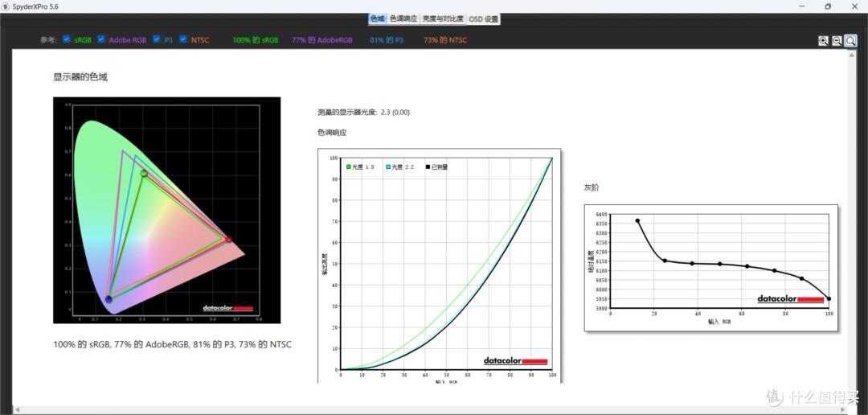Click the highlighted fit-to-window magnifier icon

(851, 40)
